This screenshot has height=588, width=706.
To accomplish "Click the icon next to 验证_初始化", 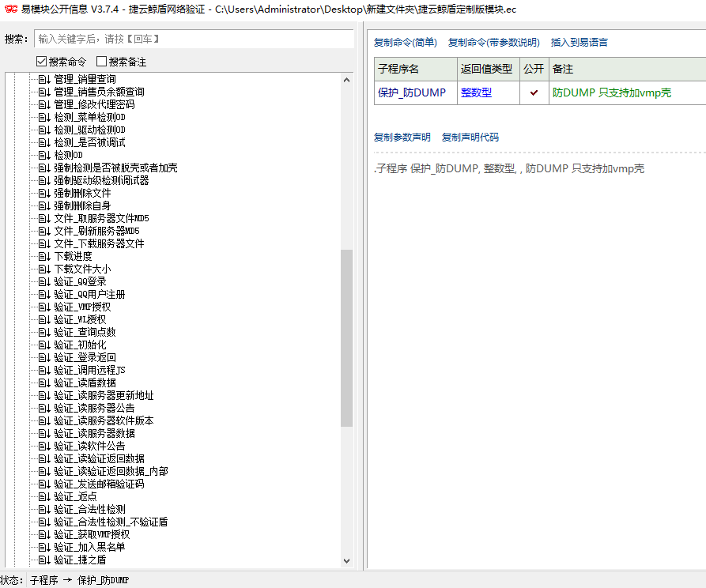I will (44, 345).
